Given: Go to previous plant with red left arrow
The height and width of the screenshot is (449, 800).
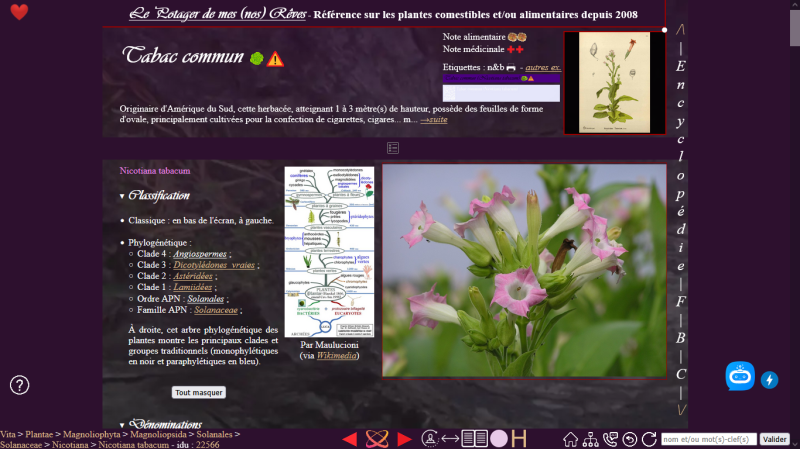Looking at the screenshot, I should [349, 439].
